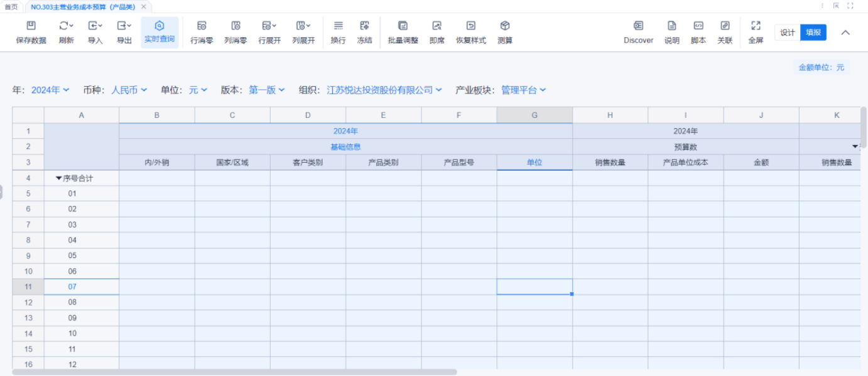Open the Discover panel icon
This screenshot has height=376, width=868.
click(638, 26)
